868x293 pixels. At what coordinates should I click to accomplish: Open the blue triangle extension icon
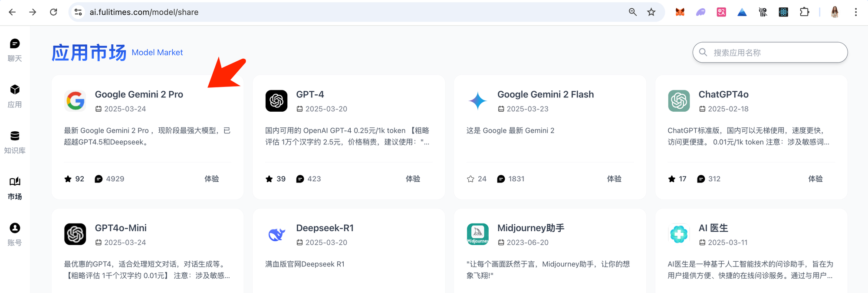pyautogui.click(x=742, y=12)
